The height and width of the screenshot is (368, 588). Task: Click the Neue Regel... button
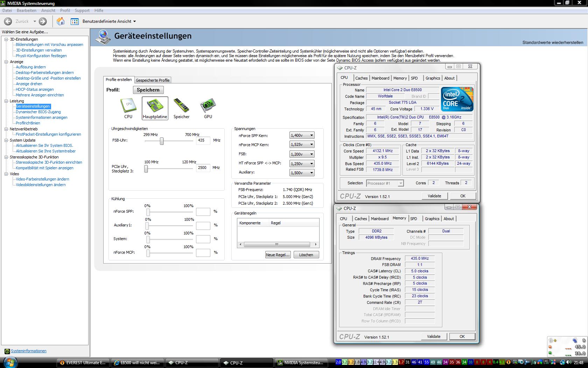click(x=278, y=255)
